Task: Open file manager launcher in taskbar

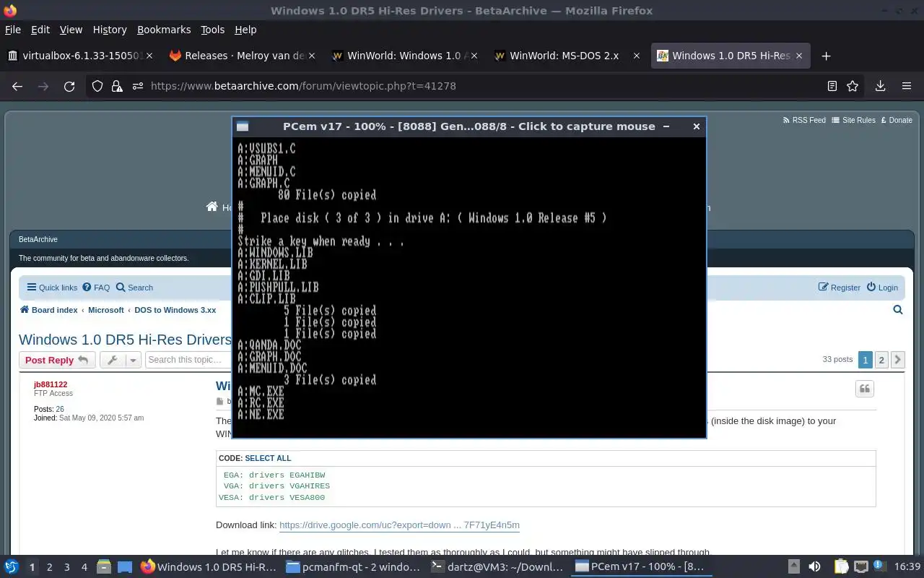Action: pos(104,567)
